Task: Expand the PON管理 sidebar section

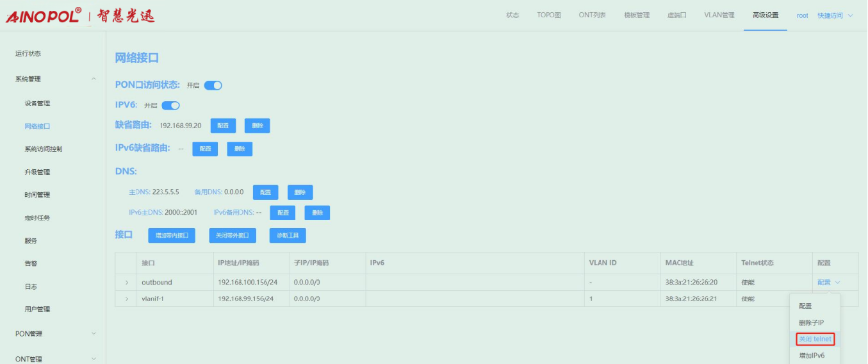Action: click(x=94, y=333)
